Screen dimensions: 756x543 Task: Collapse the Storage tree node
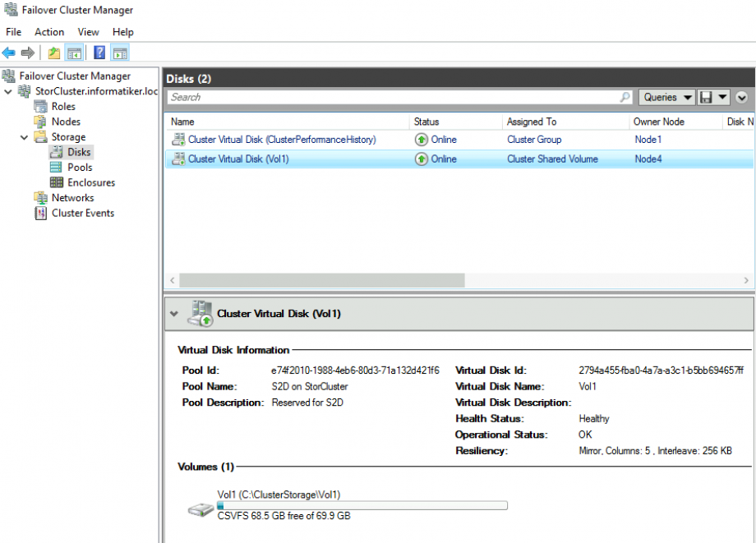(25, 136)
